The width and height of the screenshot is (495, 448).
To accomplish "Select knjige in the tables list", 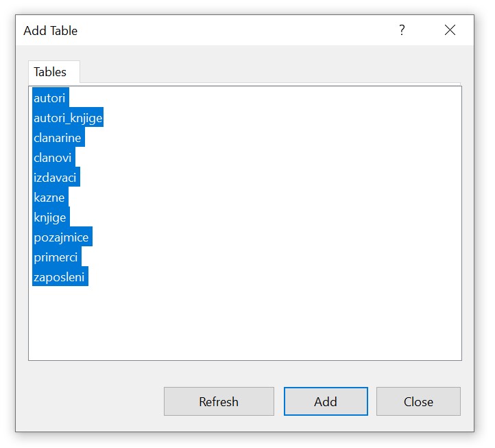I will 50,217.
